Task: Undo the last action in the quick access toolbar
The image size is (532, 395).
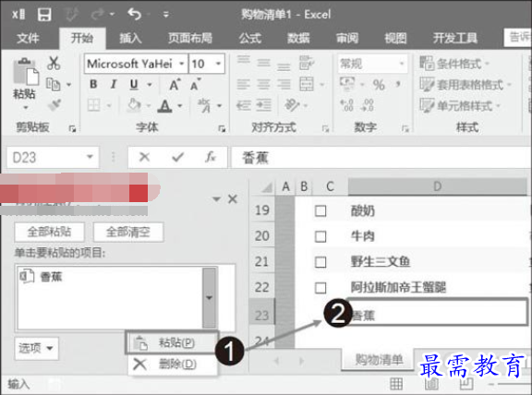Action: click(x=134, y=14)
